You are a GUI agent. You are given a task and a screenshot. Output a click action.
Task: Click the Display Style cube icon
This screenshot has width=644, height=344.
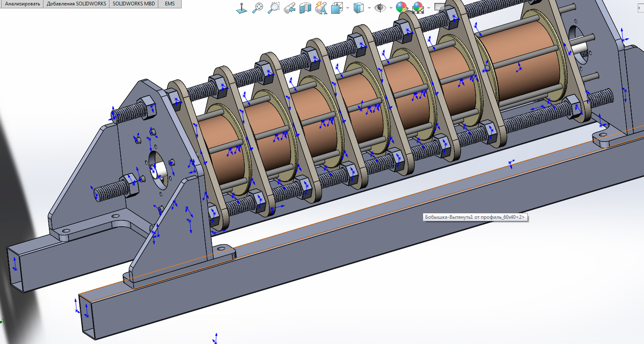tap(358, 8)
